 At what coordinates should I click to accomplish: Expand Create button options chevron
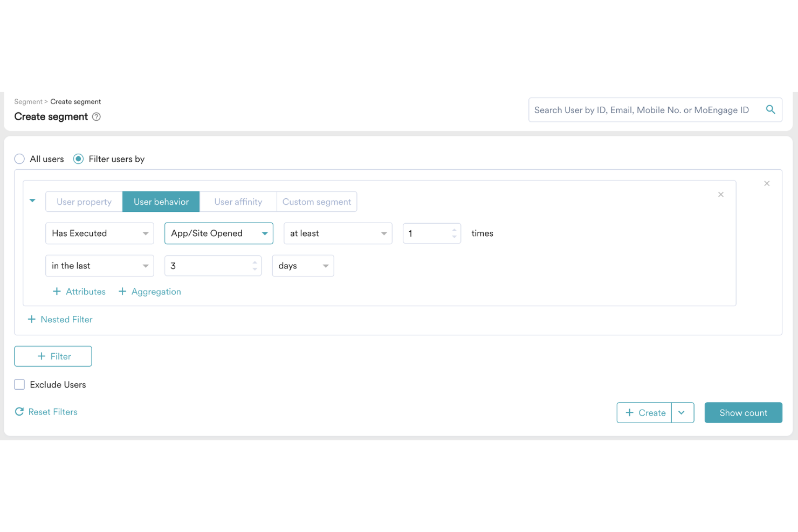[683, 413]
